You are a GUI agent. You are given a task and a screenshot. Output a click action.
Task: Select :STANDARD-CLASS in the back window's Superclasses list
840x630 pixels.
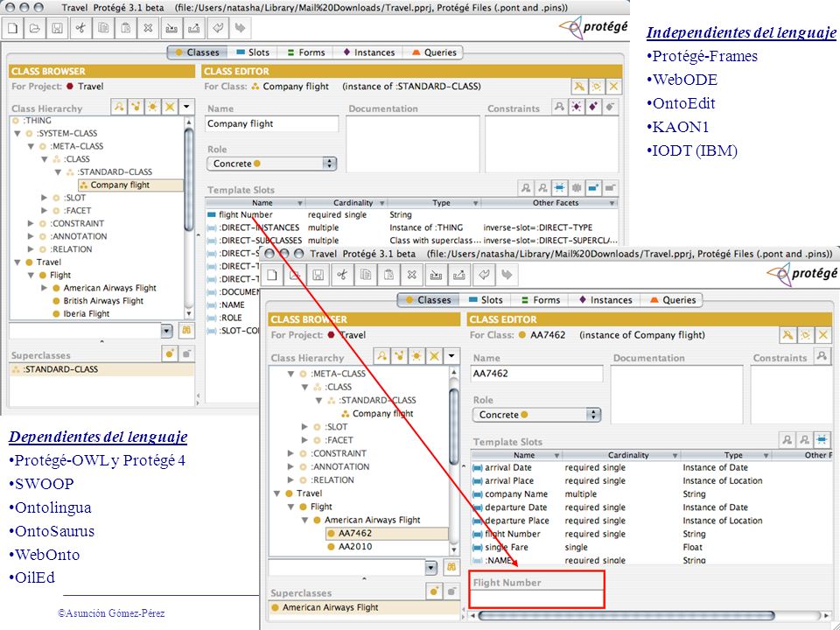[101, 369]
